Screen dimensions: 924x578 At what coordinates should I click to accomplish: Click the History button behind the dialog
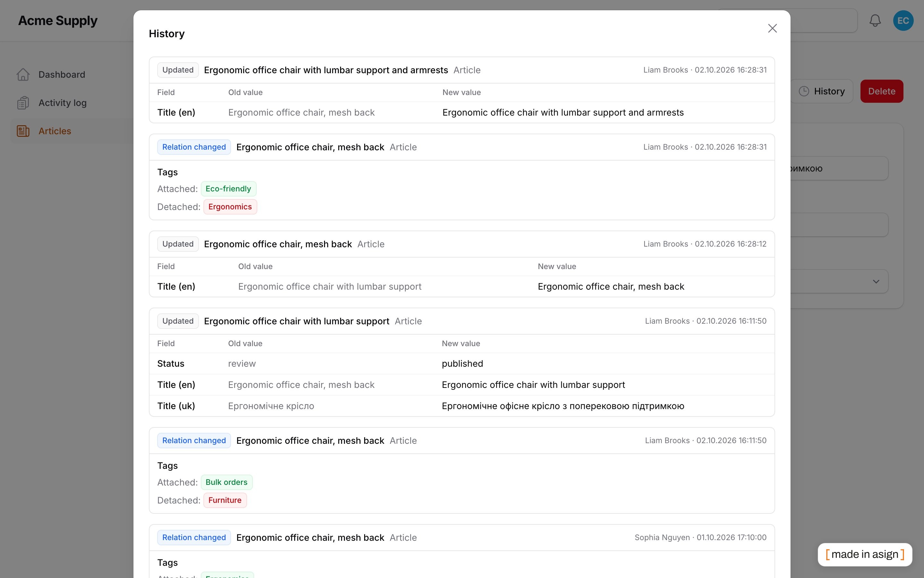822,92
